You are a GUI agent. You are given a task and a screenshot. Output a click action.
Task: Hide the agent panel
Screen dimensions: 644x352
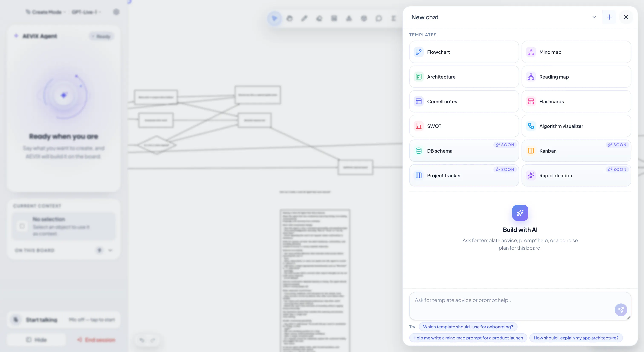pos(36,340)
